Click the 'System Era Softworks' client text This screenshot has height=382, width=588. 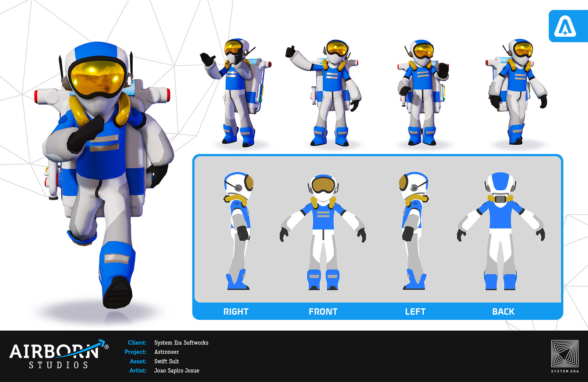181,343
